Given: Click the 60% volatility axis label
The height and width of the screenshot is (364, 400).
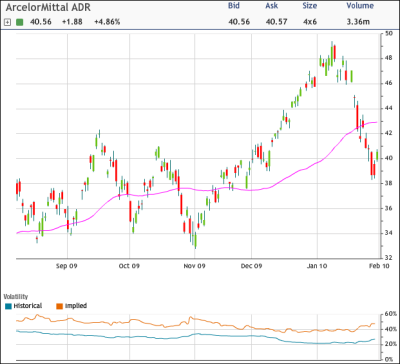Looking at the screenshot, I should pos(390,314).
